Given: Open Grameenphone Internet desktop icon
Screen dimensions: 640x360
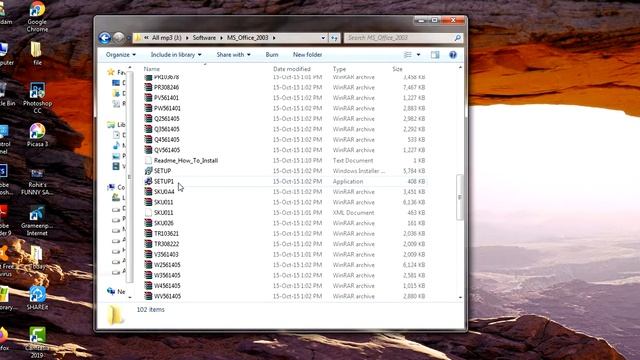Looking at the screenshot, I should click(x=37, y=221).
